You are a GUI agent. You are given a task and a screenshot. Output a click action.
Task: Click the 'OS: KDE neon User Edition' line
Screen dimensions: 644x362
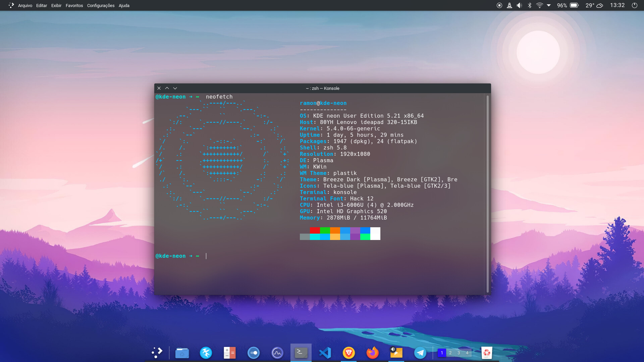point(362,116)
